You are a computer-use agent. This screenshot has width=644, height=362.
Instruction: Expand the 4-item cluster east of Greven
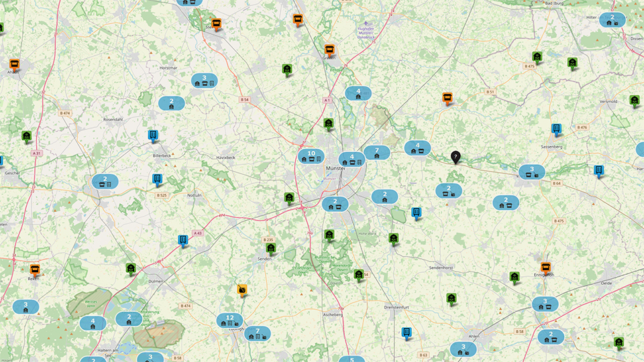358,94
